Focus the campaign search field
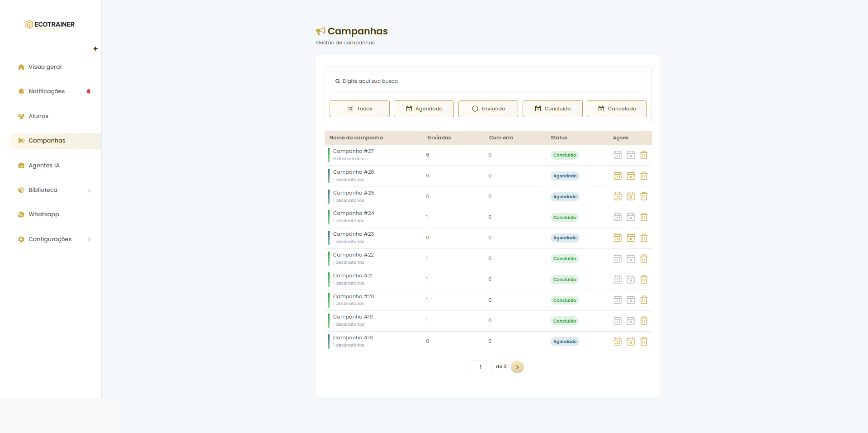868x433 pixels. coord(488,81)
